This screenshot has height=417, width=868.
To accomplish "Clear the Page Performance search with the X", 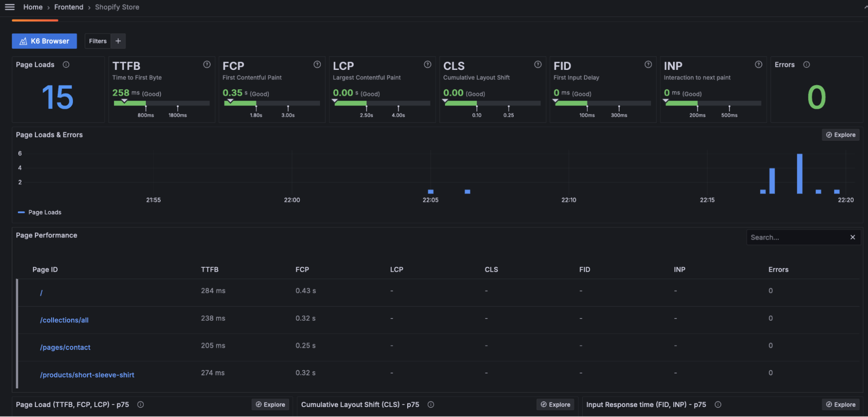I will coord(852,237).
